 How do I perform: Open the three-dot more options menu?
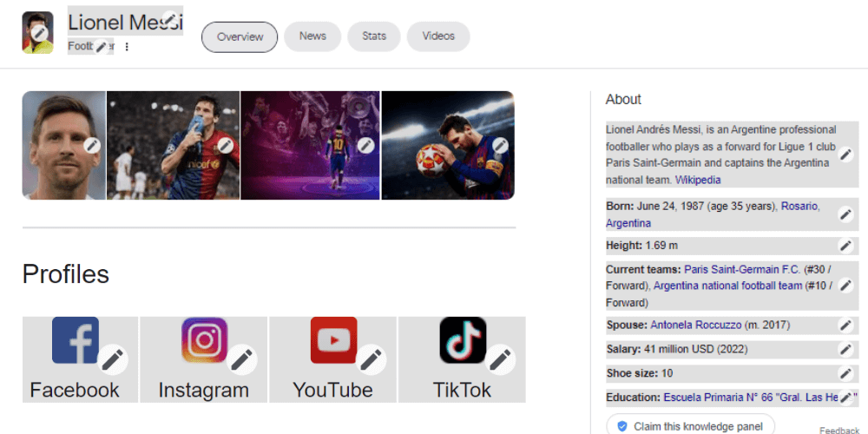[x=127, y=47]
